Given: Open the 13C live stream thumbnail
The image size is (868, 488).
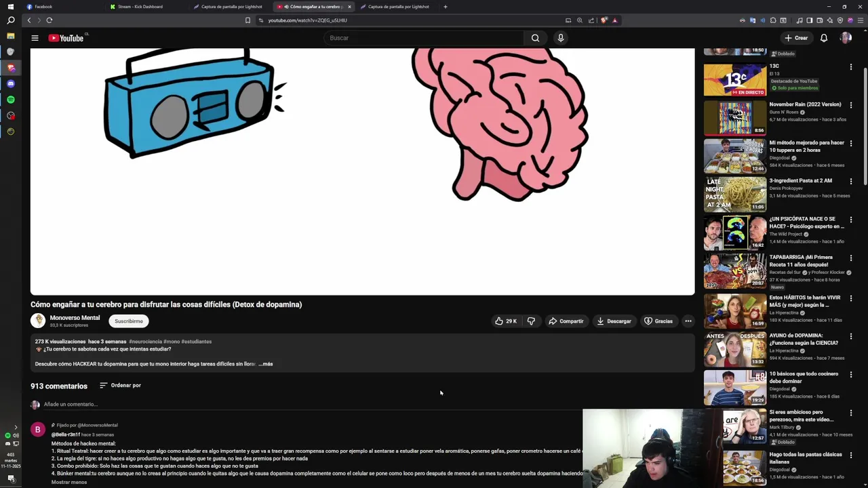Looking at the screenshot, I should [735, 80].
